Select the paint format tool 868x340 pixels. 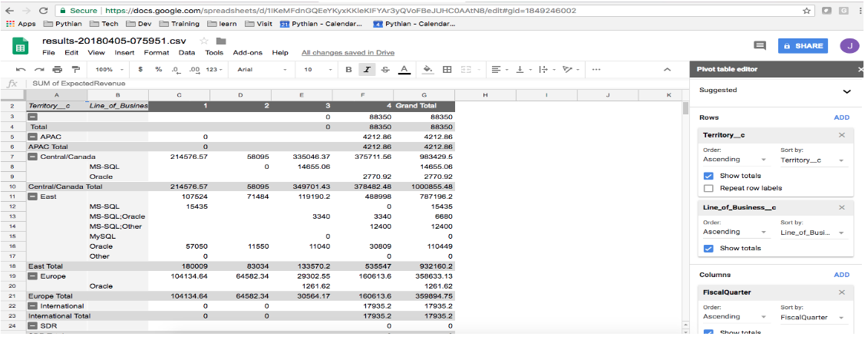point(67,69)
